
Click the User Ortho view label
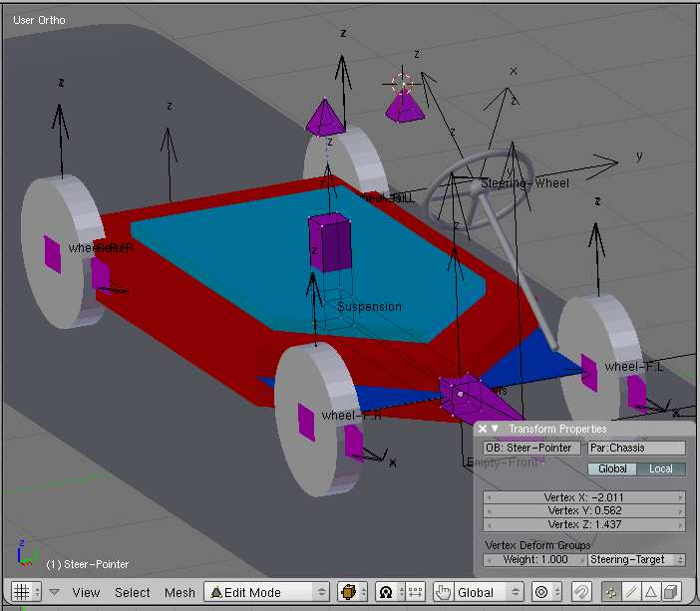pos(39,20)
